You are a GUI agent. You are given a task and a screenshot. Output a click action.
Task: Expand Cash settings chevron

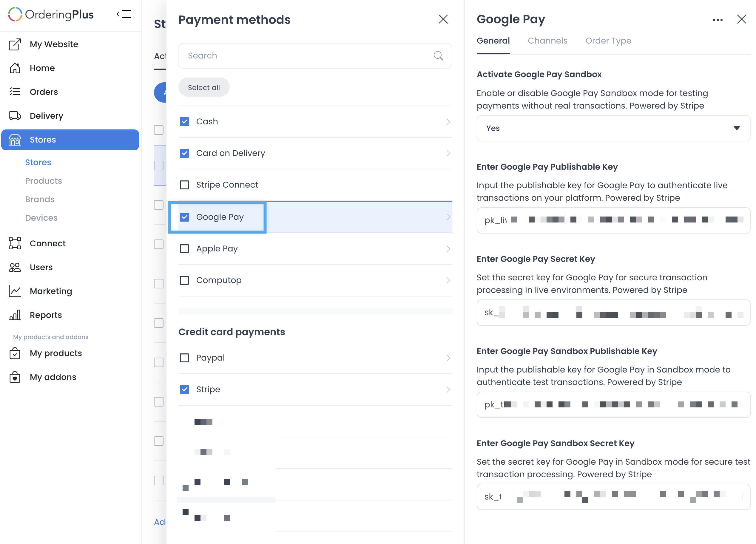[448, 122]
